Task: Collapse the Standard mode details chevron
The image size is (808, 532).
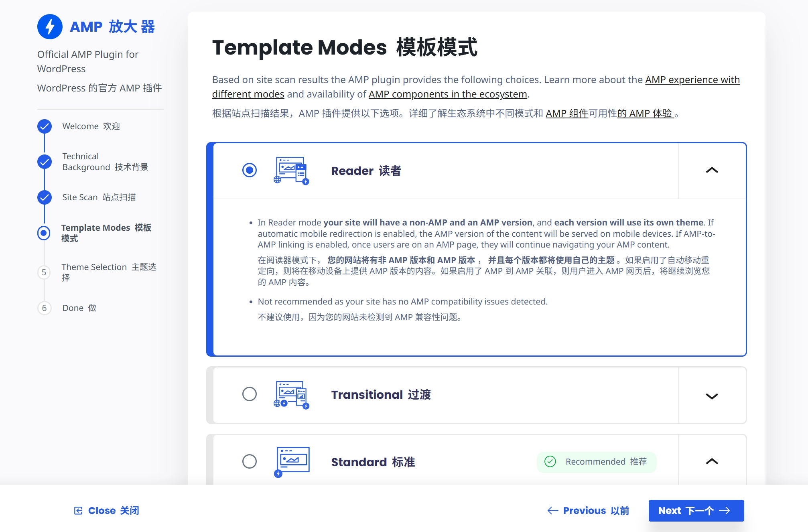Action: [x=712, y=461]
